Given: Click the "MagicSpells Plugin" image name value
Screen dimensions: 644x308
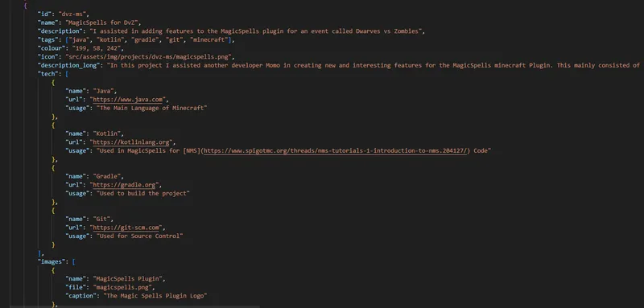Looking at the screenshot, I should click(x=128, y=279).
